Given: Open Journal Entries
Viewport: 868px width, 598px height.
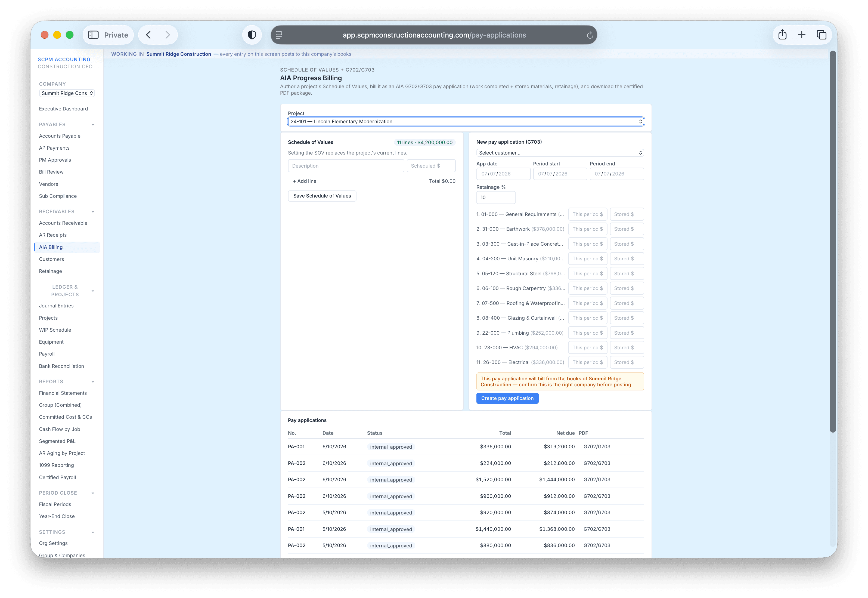Looking at the screenshot, I should coord(56,306).
